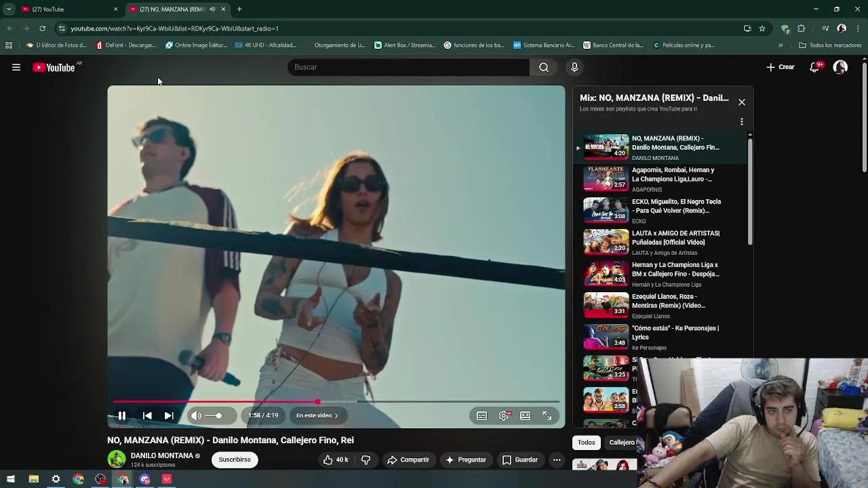Open the Crear menu

(x=781, y=67)
